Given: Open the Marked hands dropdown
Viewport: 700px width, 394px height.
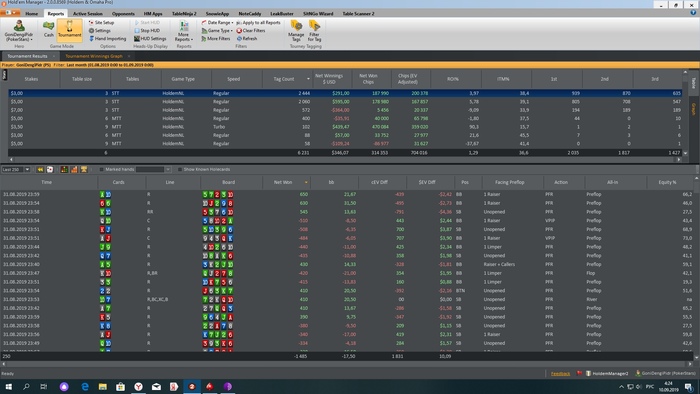Looking at the screenshot, I should coord(168,170).
